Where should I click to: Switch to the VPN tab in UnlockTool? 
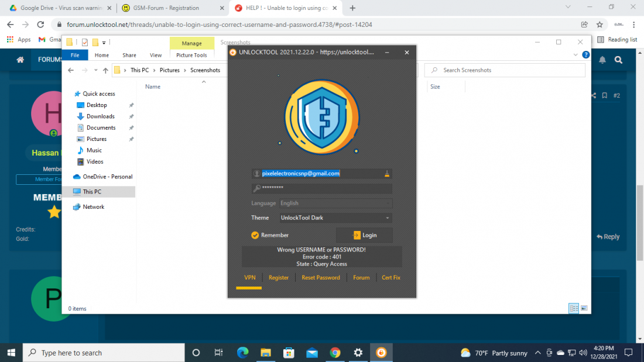(250, 278)
